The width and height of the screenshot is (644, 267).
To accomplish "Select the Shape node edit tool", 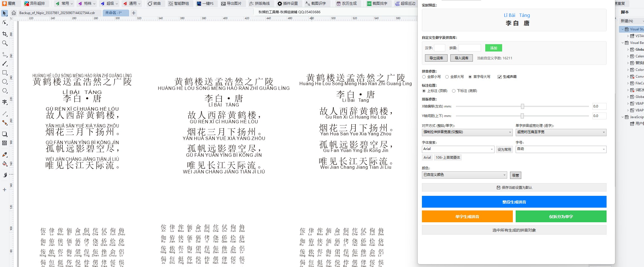I will pyautogui.click(x=5, y=23).
